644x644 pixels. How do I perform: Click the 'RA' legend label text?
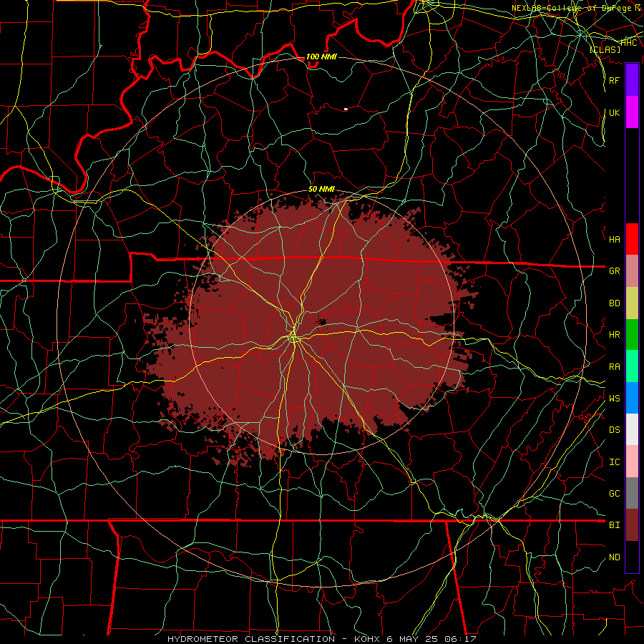click(x=614, y=367)
